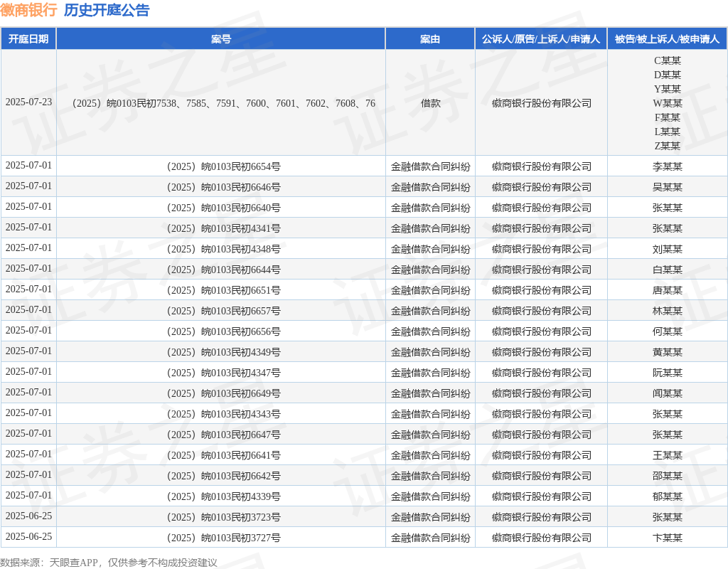The image size is (728, 569).
Task: Click defendant 李某某
Action: click(667, 166)
